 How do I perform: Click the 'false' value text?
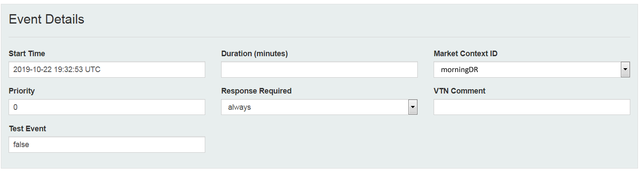coord(21,145)
